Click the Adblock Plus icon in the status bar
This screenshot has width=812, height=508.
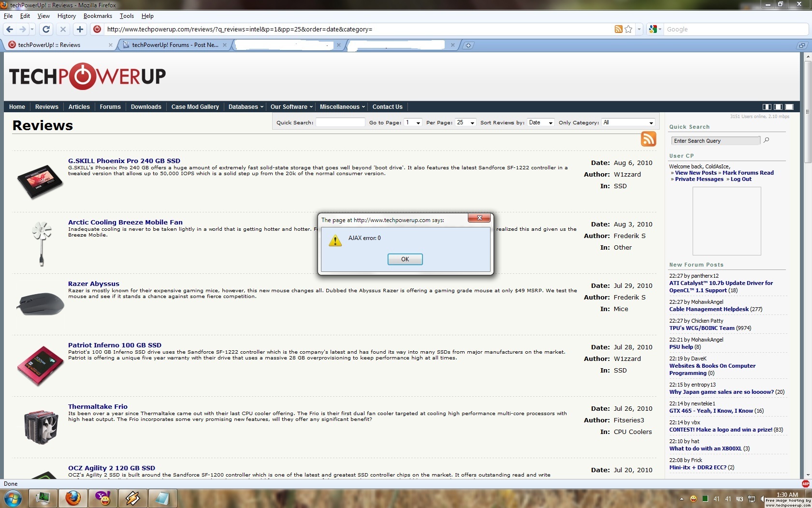click(x=806, y=483)
